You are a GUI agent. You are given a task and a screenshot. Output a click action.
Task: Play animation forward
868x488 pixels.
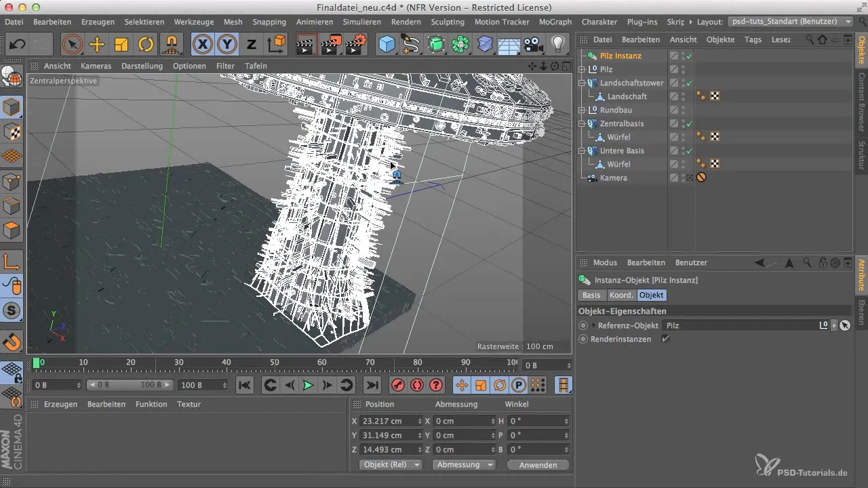(x=308, y=385)
